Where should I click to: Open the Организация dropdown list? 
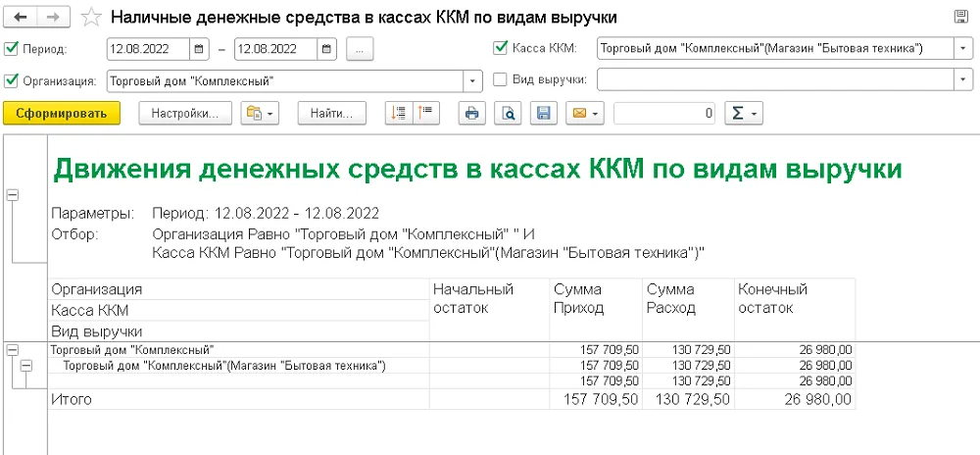472,80
